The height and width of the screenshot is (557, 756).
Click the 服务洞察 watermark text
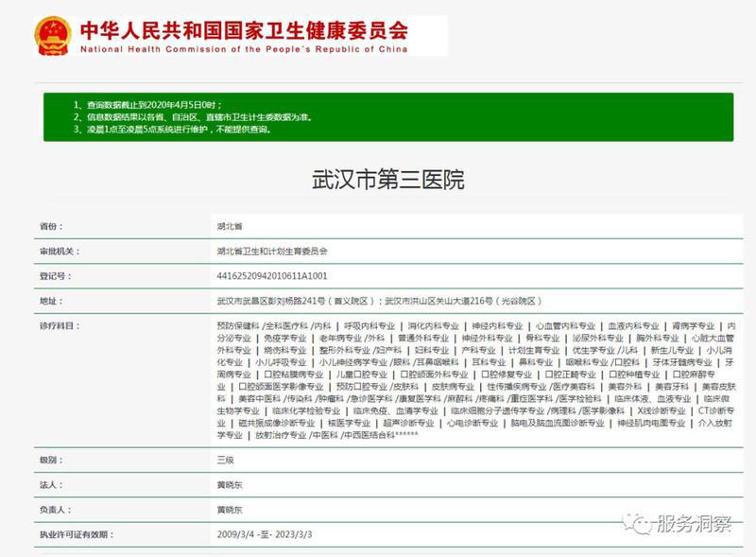[x=693, y=523]
